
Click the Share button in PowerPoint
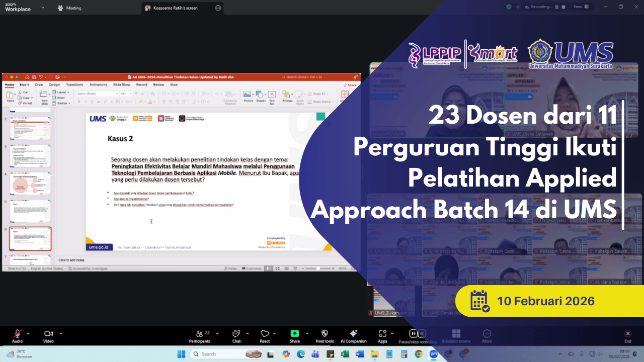(x=350, y=85)
